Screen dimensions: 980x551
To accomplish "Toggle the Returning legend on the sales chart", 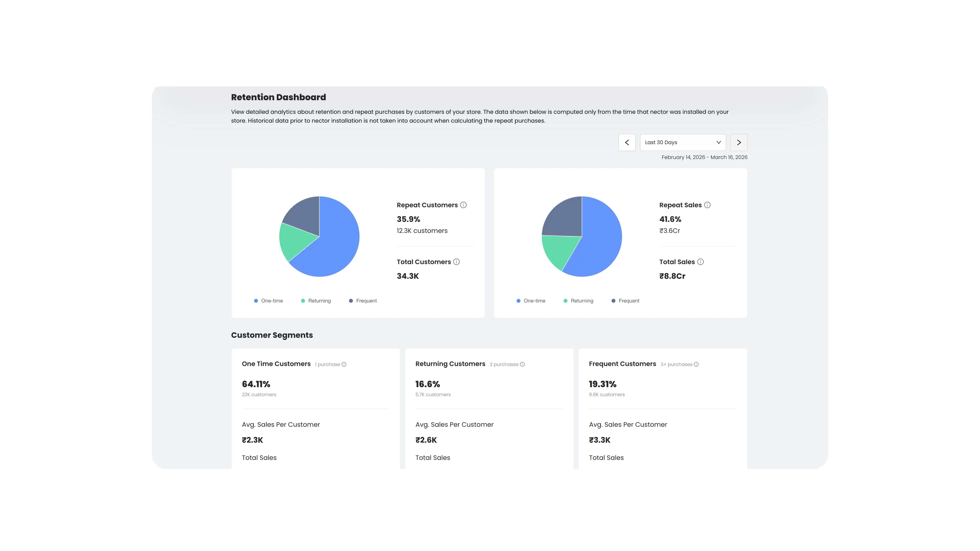I will (578, 300).
